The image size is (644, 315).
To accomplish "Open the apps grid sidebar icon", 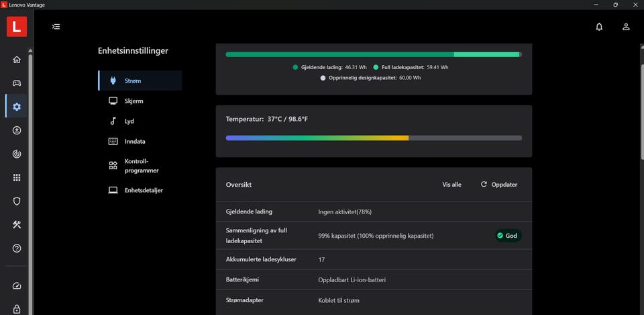I will coord(16,178).
